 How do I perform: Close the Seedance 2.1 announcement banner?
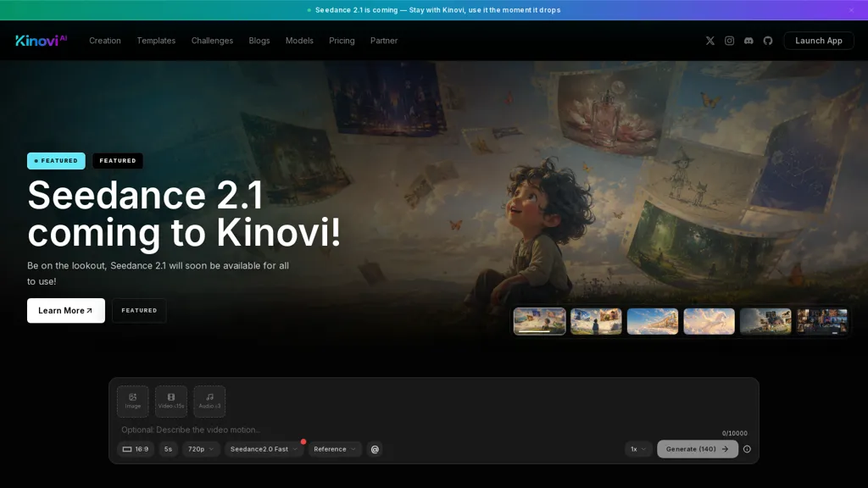click(x=851, y=10)
